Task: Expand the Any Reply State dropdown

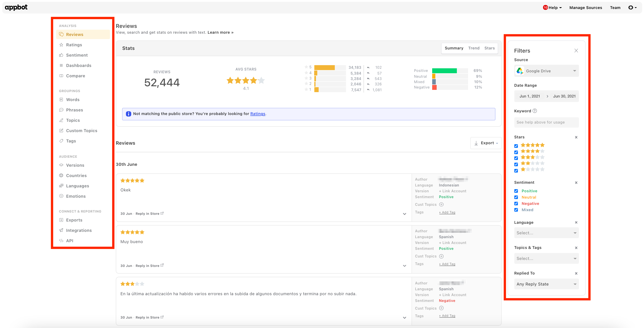Action: [x=546, y=284]
